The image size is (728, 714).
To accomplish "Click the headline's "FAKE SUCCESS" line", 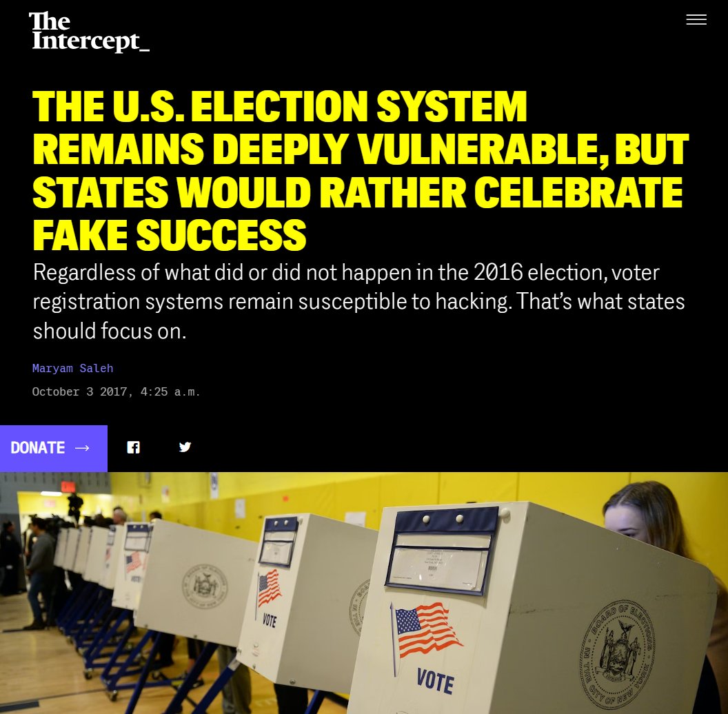I will (x=170, y=236).
